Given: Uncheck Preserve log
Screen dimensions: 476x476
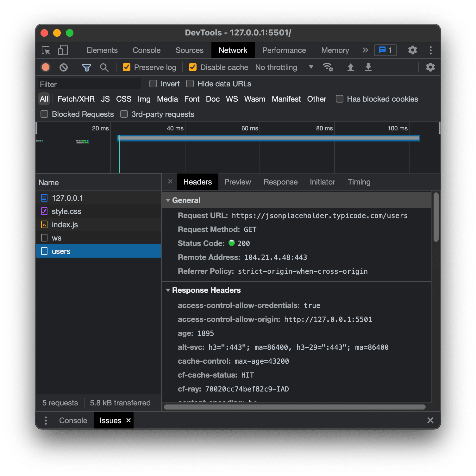Looking at the screenshot, I should point(127,67).
